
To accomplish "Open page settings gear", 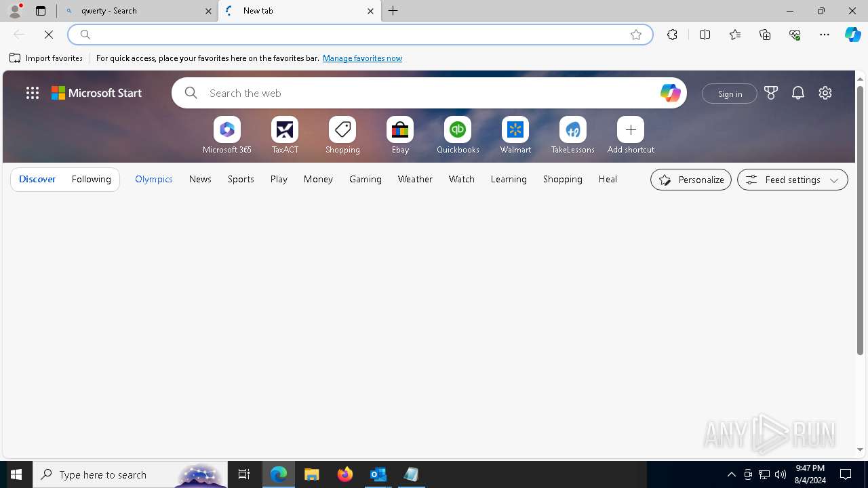I will pyautogui.click(x=825, y=93).
